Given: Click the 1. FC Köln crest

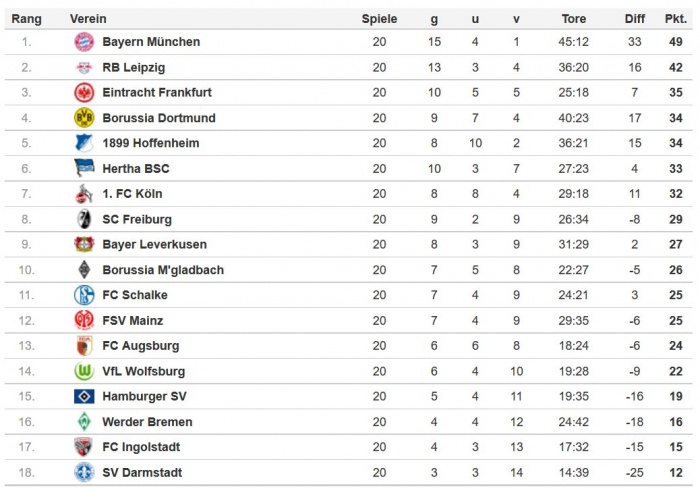Looking at the screenshot, I should pyautogui.click(x=83, y=194).
